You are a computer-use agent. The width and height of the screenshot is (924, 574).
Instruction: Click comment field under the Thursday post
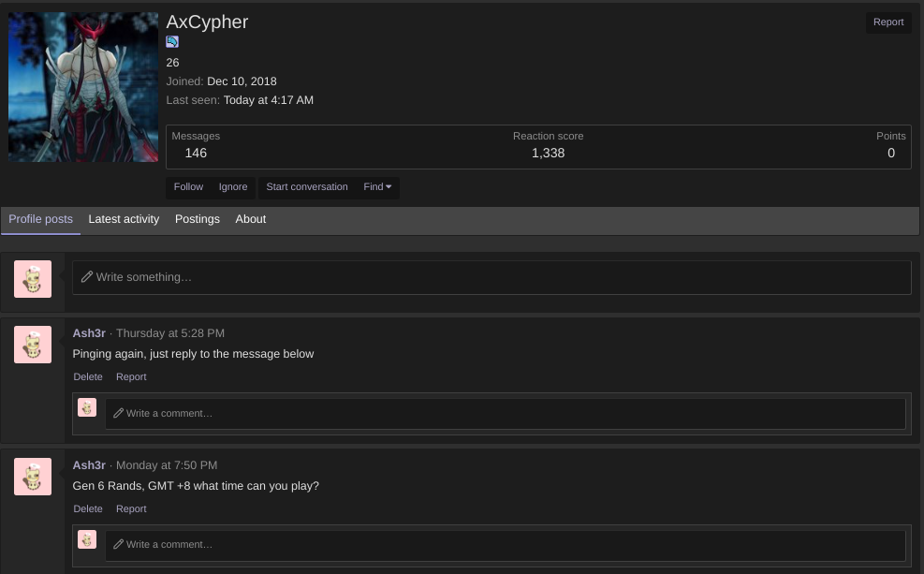[x=505, y=414]
